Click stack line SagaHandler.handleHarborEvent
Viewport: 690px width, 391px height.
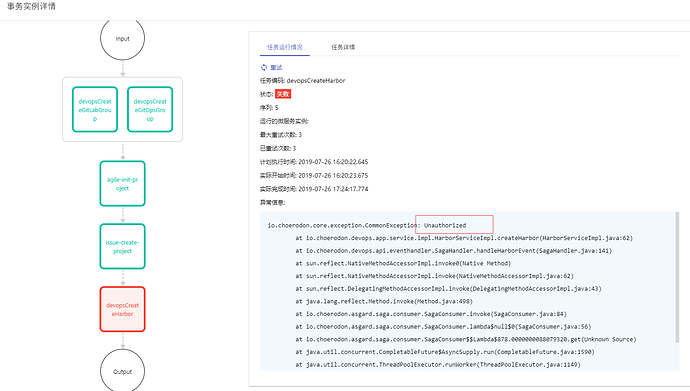(x=454, y=251)
